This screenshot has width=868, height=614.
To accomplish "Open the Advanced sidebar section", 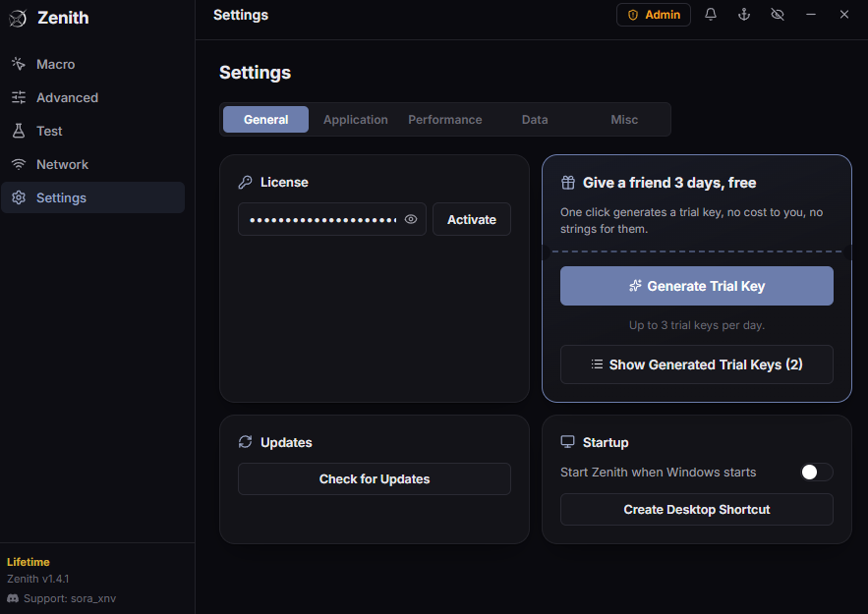I will 93,98.
